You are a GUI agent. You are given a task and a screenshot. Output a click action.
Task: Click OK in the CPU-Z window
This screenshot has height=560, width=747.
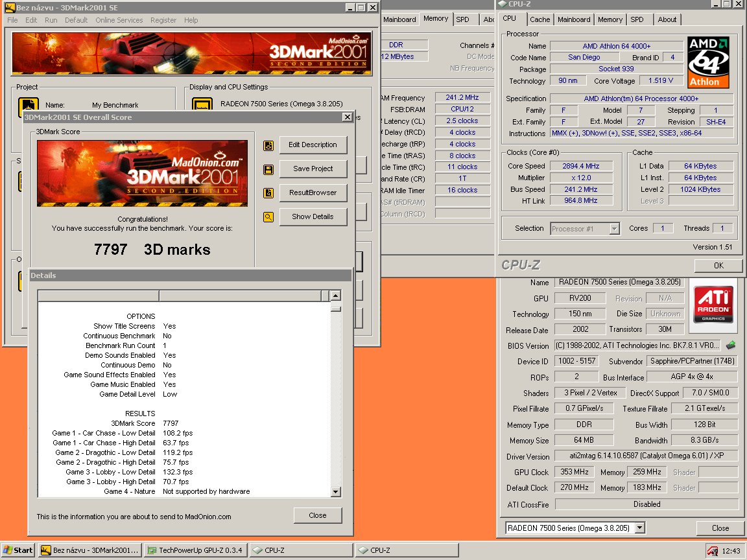coord(718,265)
